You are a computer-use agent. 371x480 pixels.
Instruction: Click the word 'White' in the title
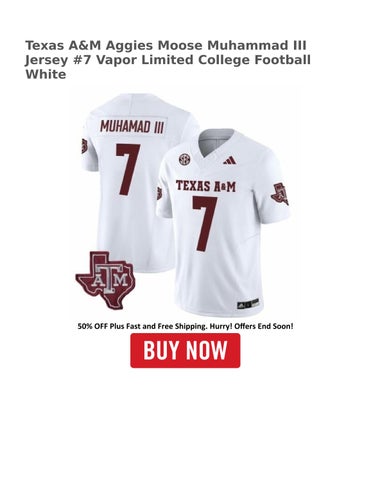pyautogui.click(x=46, y=74)
